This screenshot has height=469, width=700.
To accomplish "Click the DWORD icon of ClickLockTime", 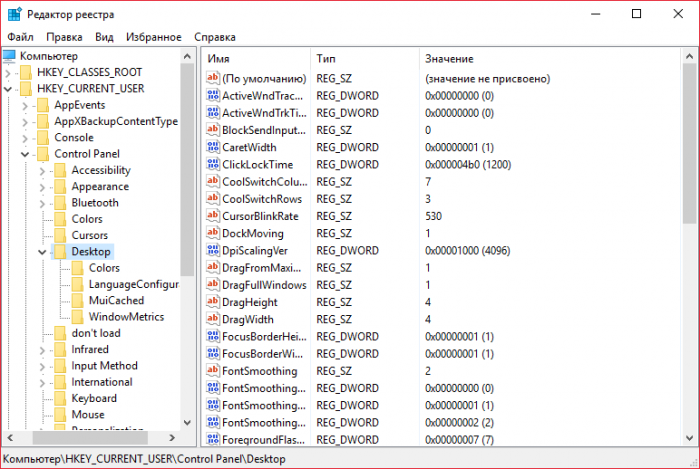I will tap(212, 164).
